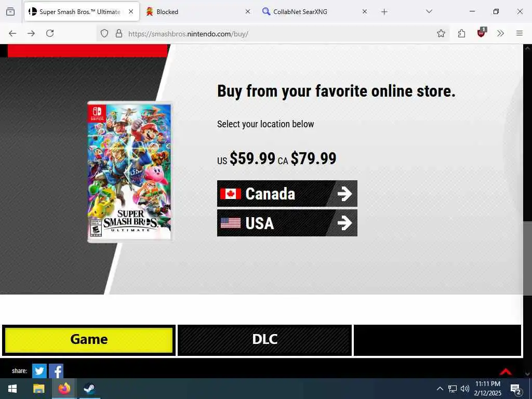Screen dimensions: 532x399
Task: Open the Firefox hamburger application menu
Action: (x=520, y=33)
